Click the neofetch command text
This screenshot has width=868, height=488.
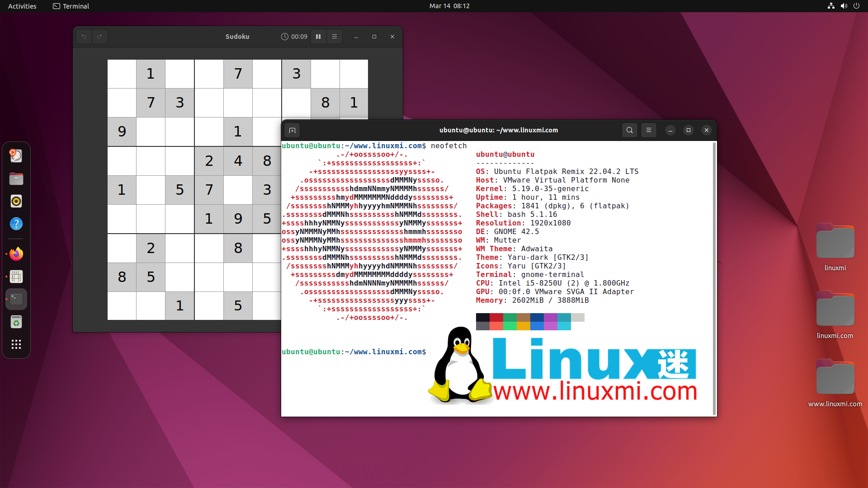(448, 146)
